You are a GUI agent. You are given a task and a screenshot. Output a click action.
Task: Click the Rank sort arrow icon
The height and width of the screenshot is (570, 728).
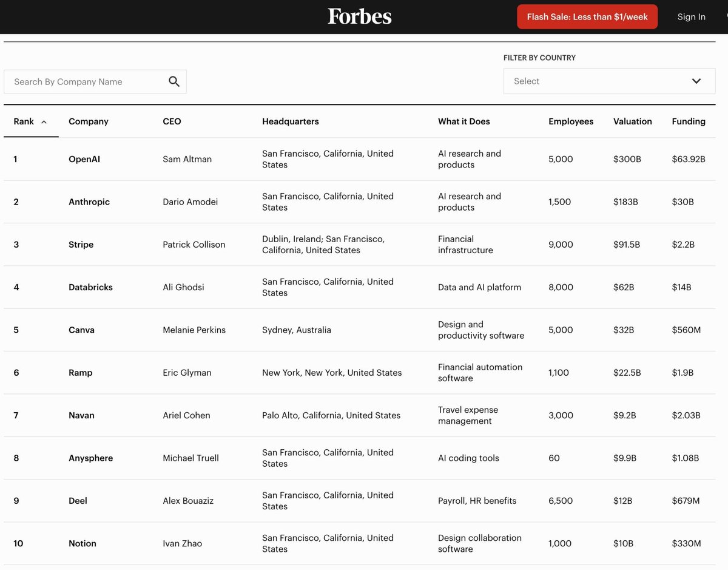point(44,122)
